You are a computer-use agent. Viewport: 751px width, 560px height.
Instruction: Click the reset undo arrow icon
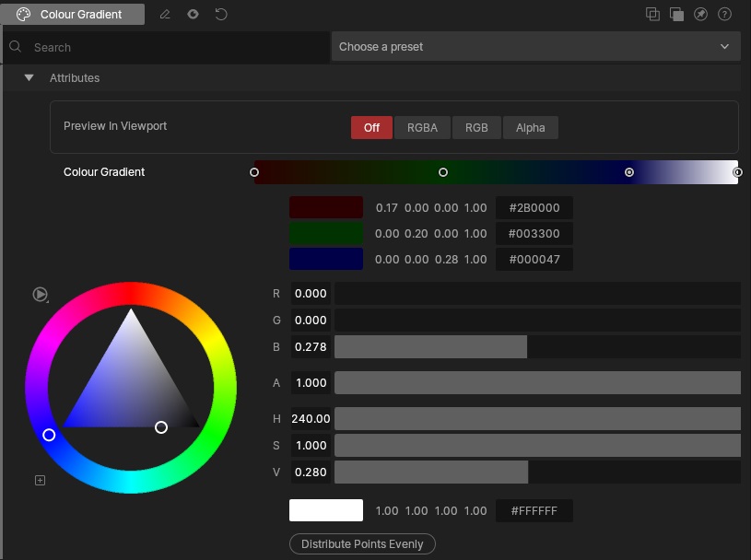coord(221,15)
